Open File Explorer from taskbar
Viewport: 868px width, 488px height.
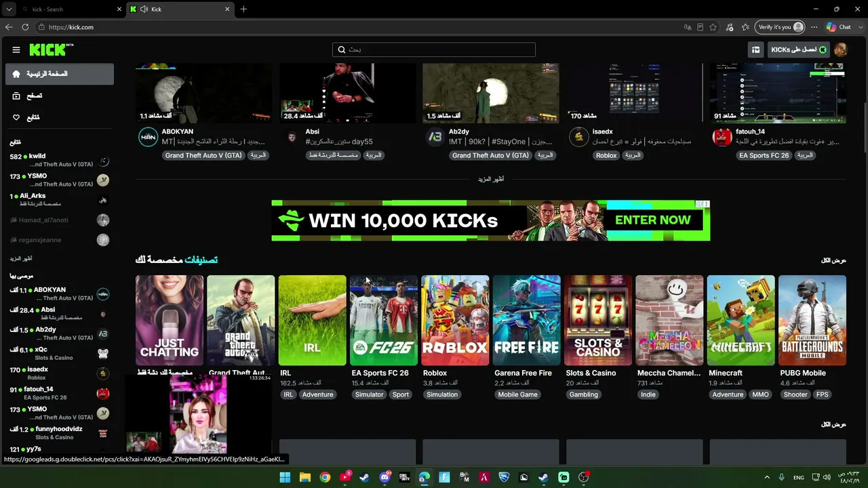click(x=305, y=477)
